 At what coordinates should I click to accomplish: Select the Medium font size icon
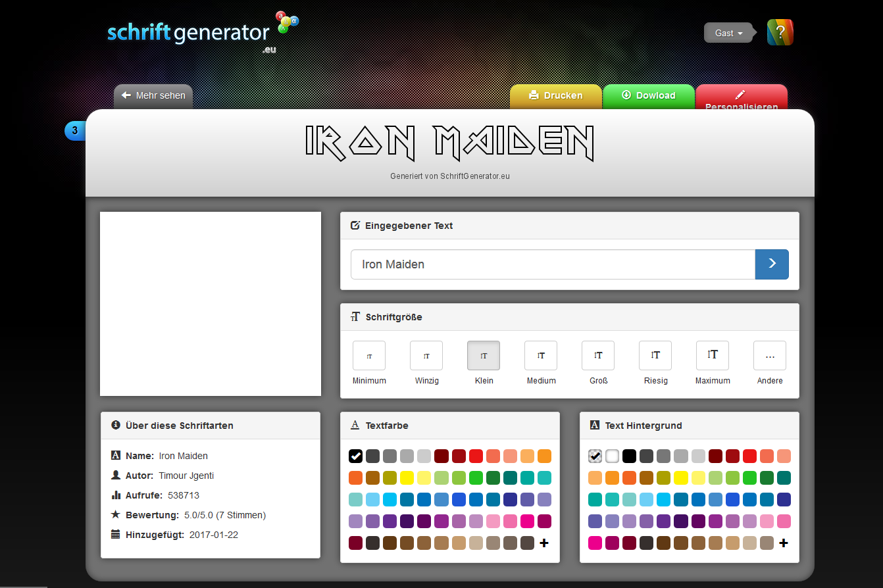click(541, 356)
